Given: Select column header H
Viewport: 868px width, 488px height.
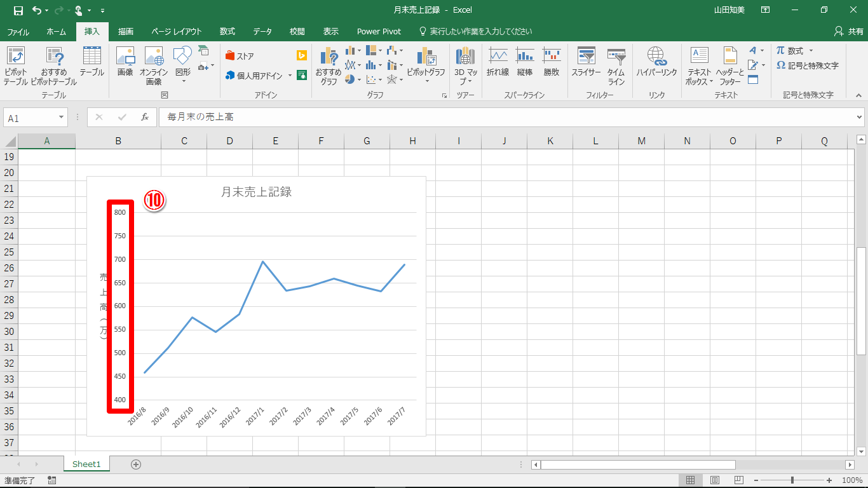Looking at the screenshot, I should tap(412, 141).
